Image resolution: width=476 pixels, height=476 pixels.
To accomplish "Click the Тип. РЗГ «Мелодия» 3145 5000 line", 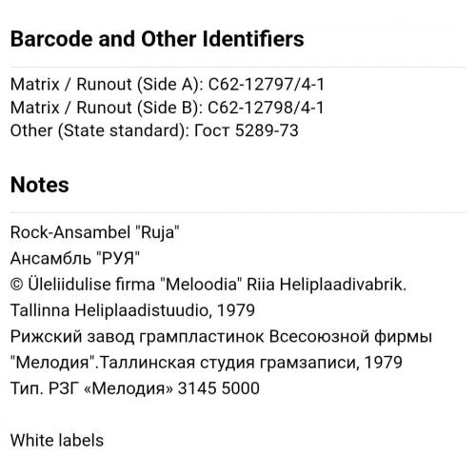I will (x=135, y=388).
